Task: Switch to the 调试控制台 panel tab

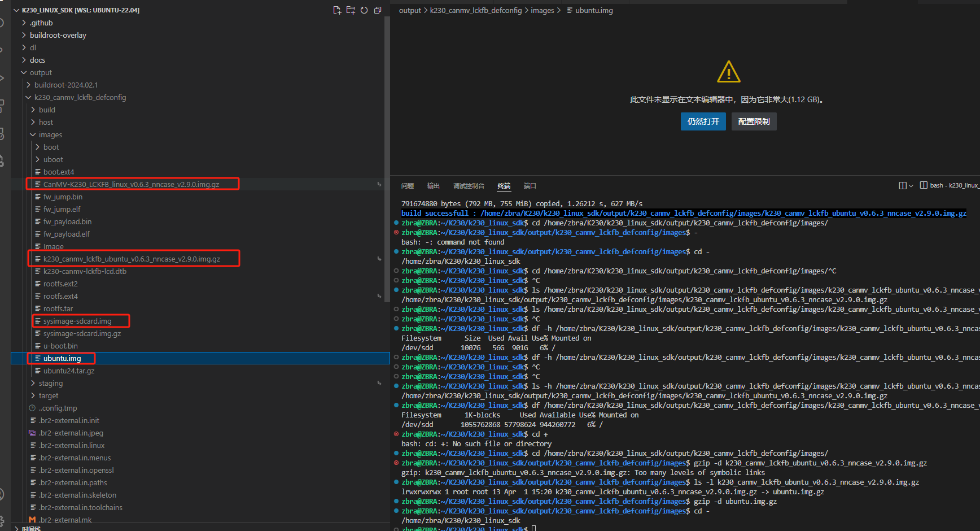Action: click(469, 186)
